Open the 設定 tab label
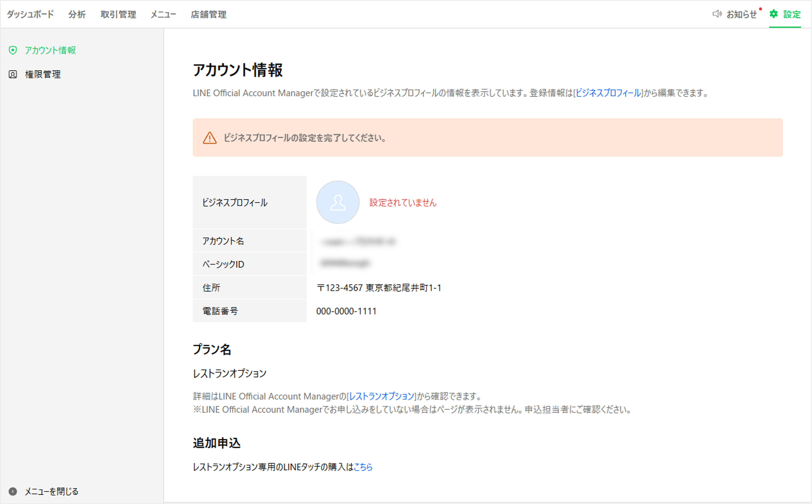This screenshot has width=812, height=504. pos(792,14)
